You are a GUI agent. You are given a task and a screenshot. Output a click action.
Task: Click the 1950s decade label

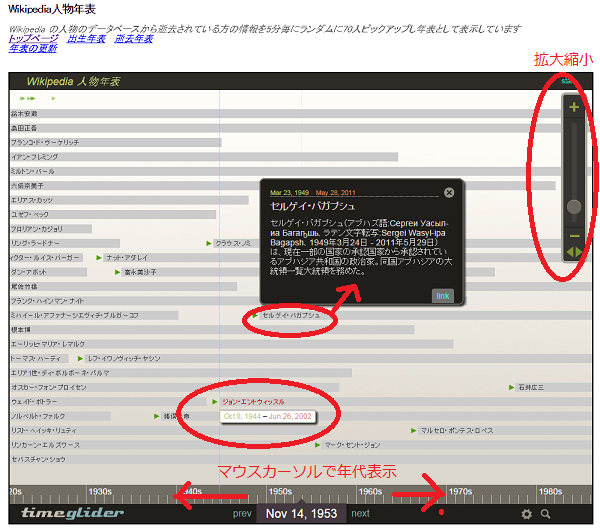(x=280, y=491)
